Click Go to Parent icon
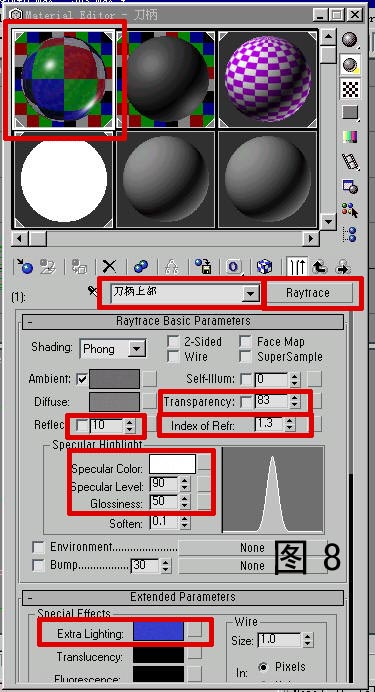Image resolution: width=375 pixels, height=692 pixels. [319, 267]
